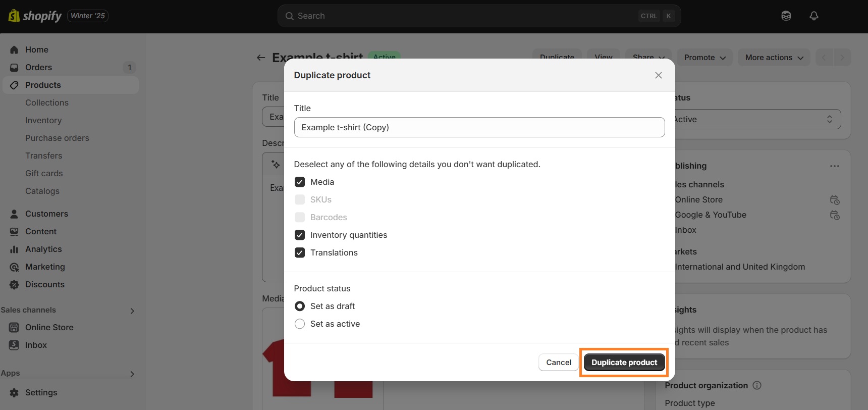868x410 pixels.
Task: Click the Winter '25 badge
Action: pyautogui.click(x=88, y=16)
